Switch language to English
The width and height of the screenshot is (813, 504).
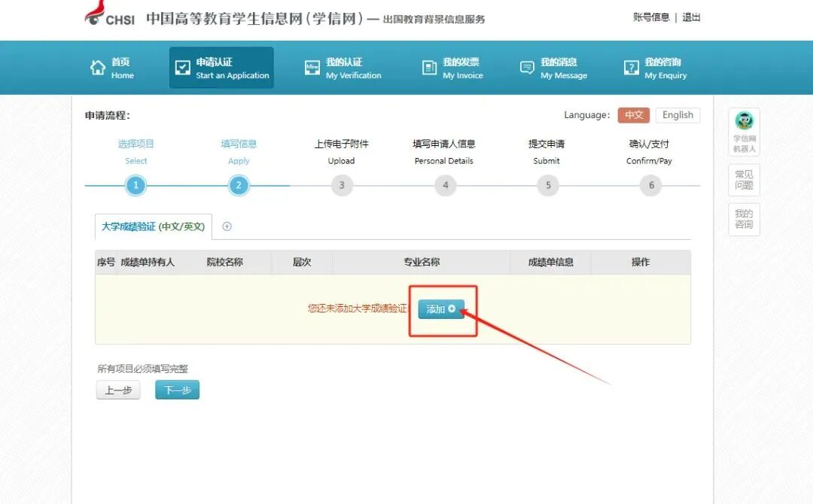click(x=677, y=115)
